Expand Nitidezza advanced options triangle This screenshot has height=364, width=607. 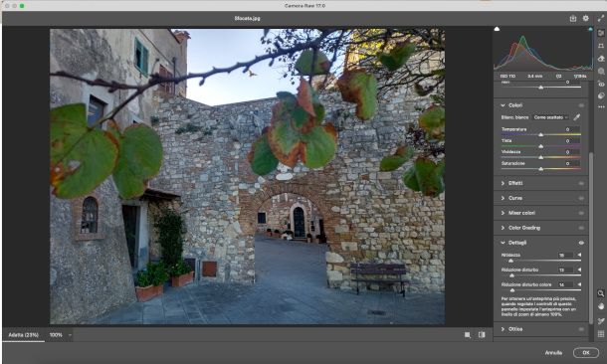(x=579, y=255)
